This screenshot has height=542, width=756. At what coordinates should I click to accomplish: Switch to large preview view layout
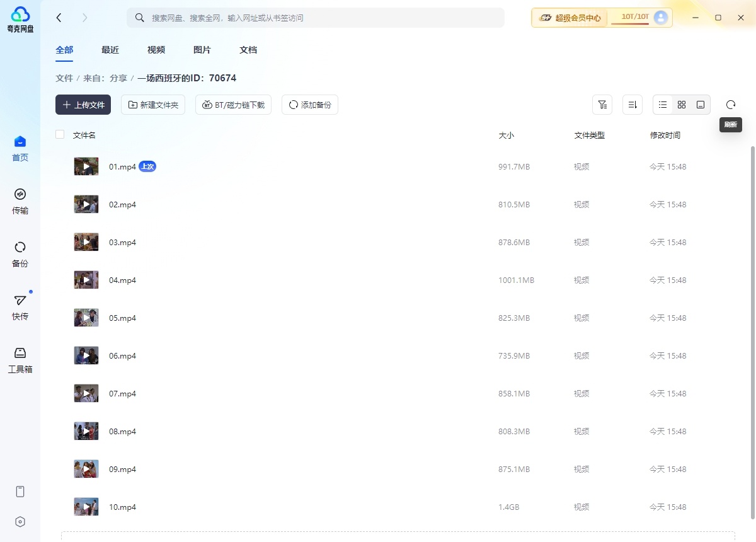tap(700, 105)
